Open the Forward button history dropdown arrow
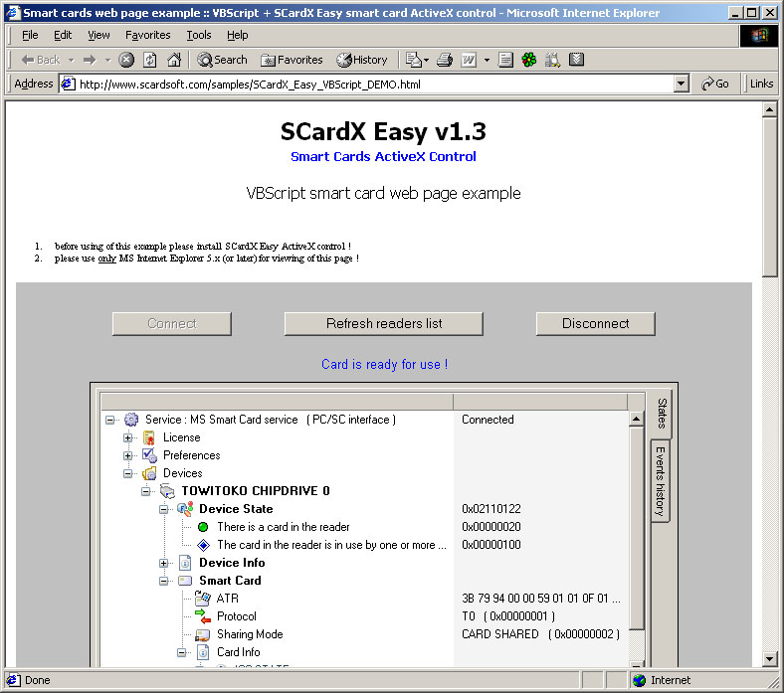 pyautogui.click(x=107, y=61)
